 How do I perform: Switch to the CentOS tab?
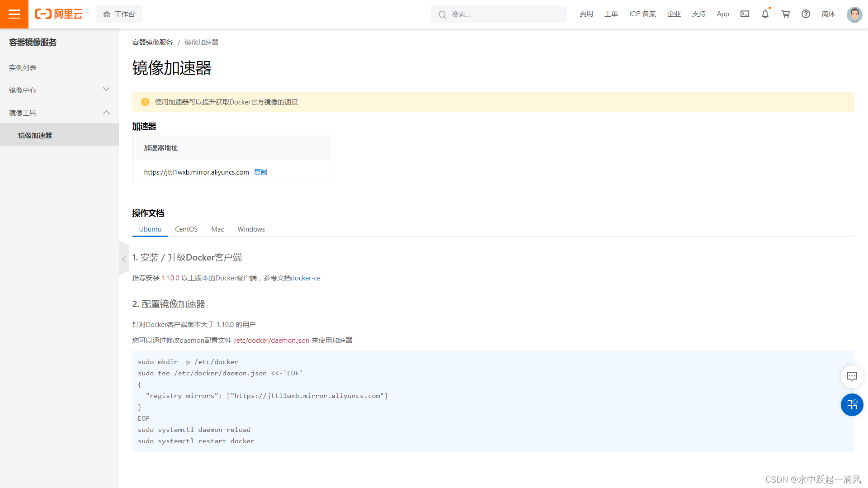pyautogui.click(x=186, y=229)
